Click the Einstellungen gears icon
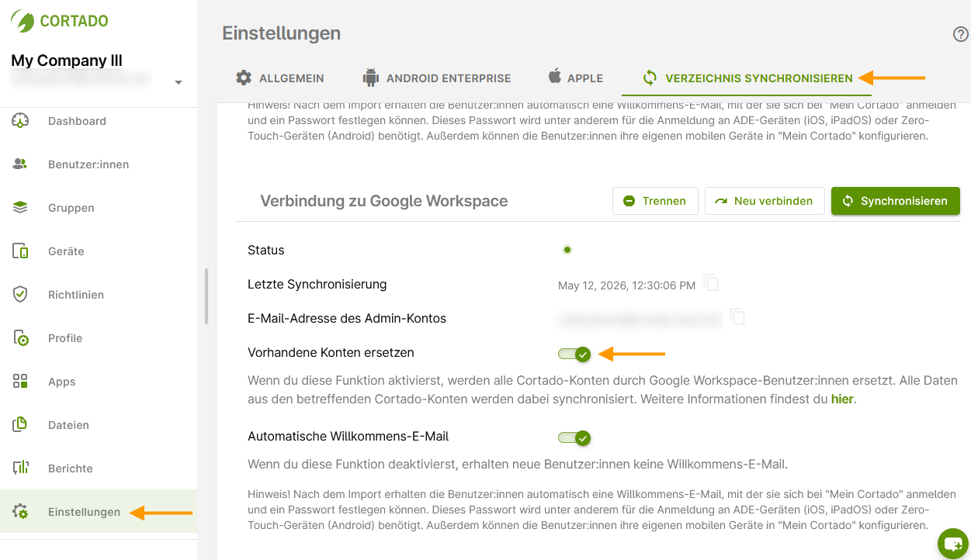The image size is (971, 560). click(20, 512)
